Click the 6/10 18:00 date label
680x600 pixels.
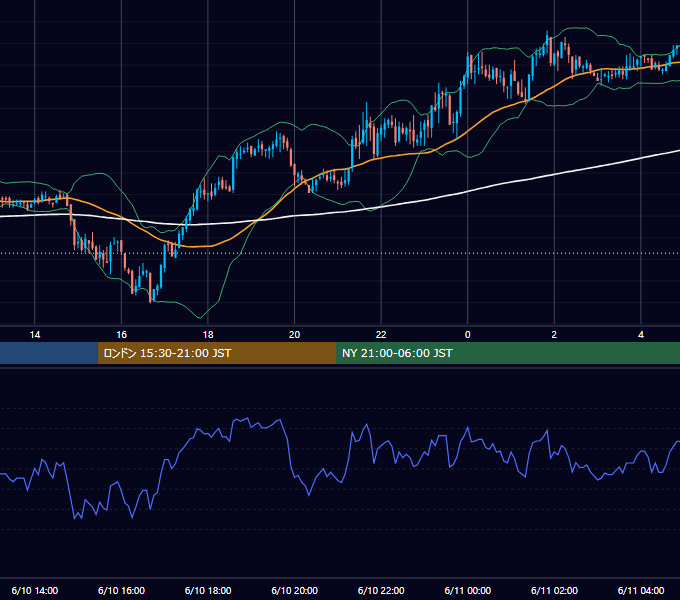[208, 590]
